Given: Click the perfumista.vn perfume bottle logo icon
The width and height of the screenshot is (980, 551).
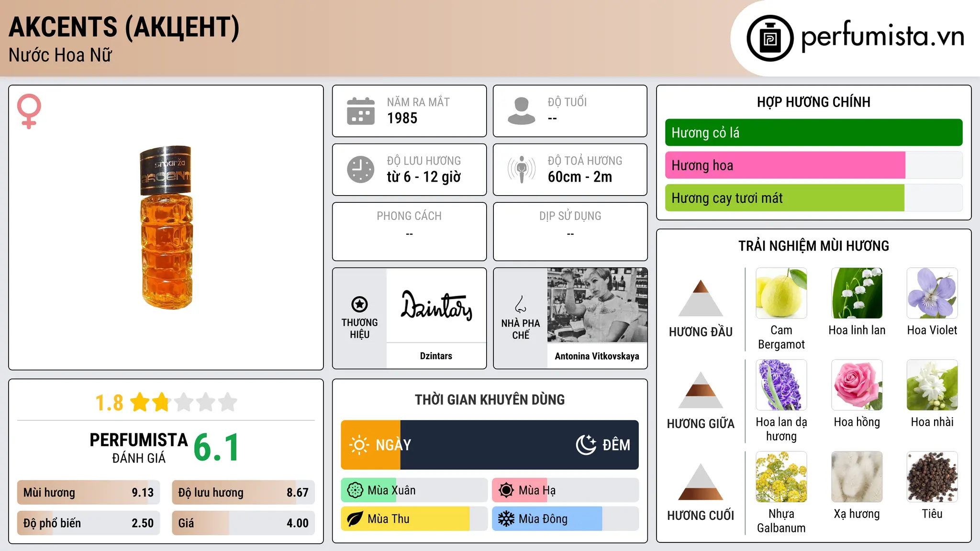Looking at the screenshot, I should [x=770, y=38].
